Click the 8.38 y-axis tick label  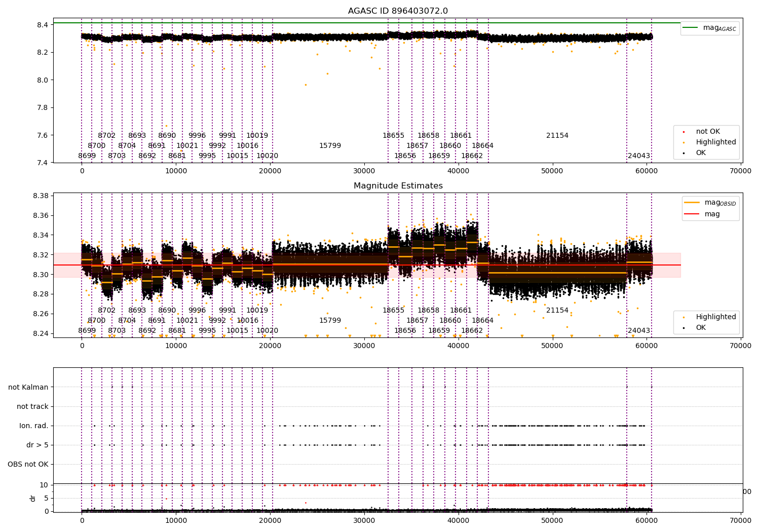coord(41,196)
